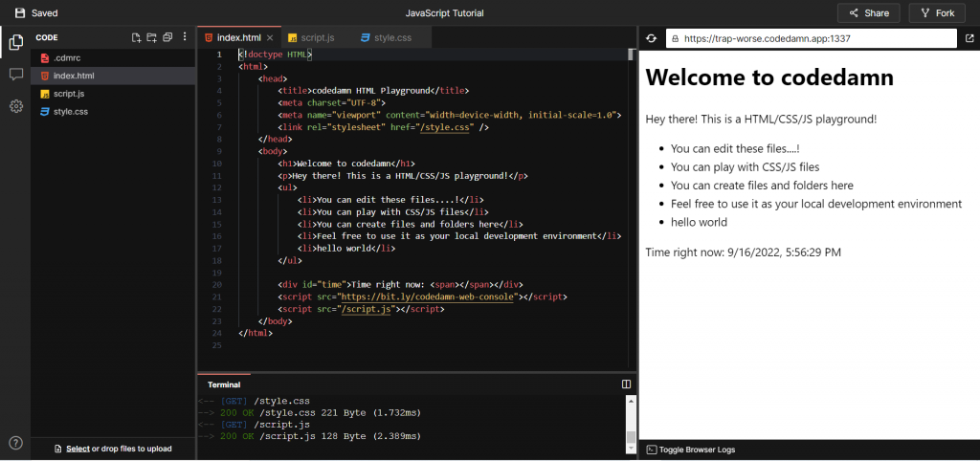Image resolution: width=980 pixels, height=461 pixels.
Task: Open style.css in the file tree
Action: point(113,112)
